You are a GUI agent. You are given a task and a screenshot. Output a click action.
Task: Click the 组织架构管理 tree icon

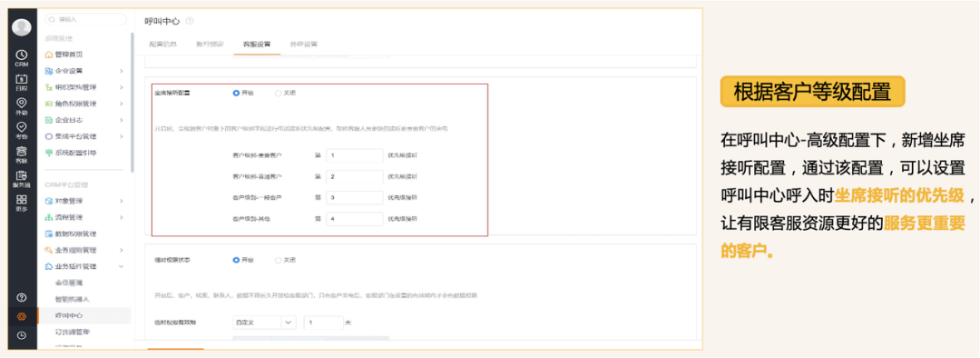[x=49, y=87]
